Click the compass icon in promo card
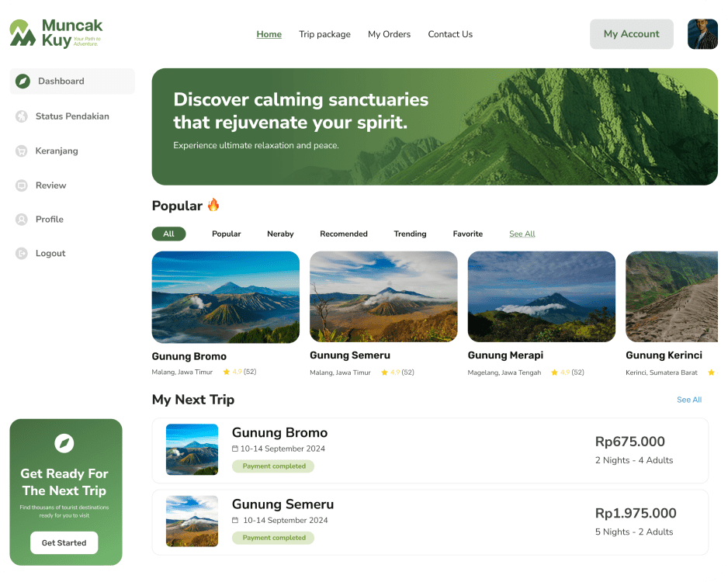Screen dimensions: 728x582 pyautogui.click(x=64, y=443)
